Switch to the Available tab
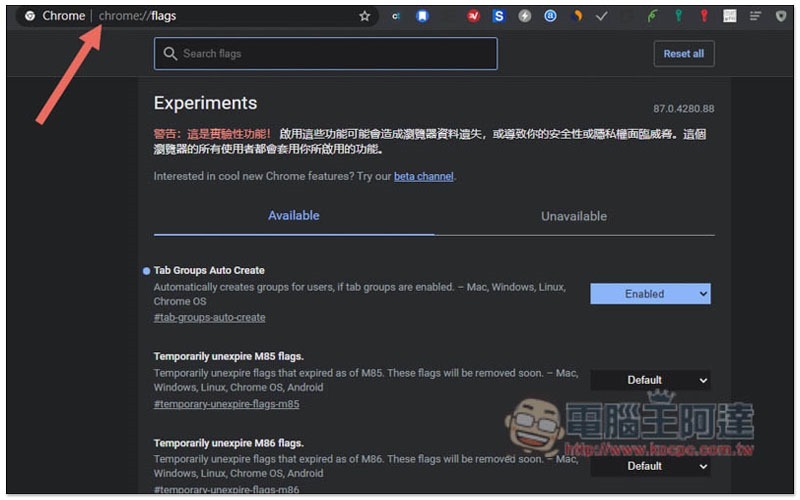The image size is (800, 500). [x=294, y=216]
